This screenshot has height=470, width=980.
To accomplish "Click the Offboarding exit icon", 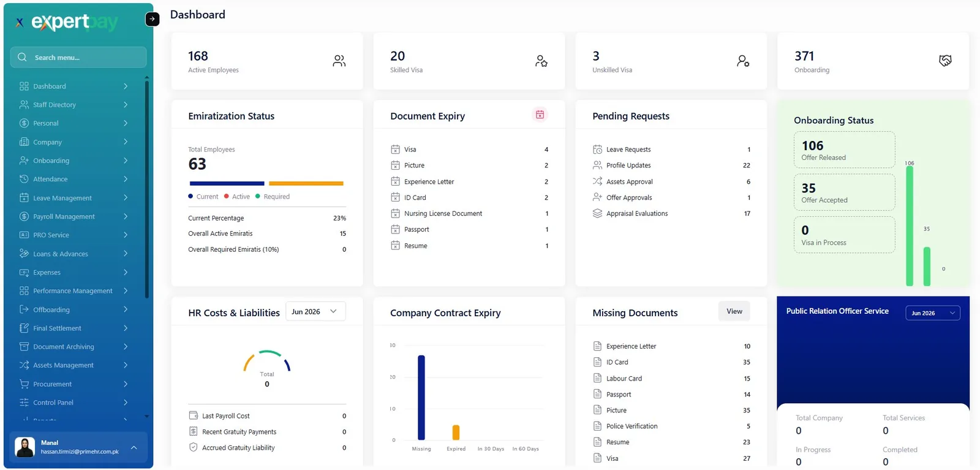I will tap(24, 309).
